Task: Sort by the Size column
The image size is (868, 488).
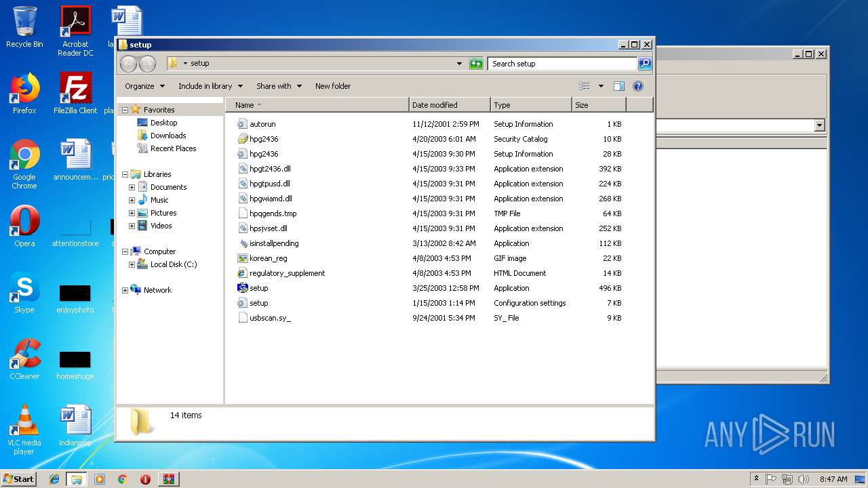Action: pos(599,105)
